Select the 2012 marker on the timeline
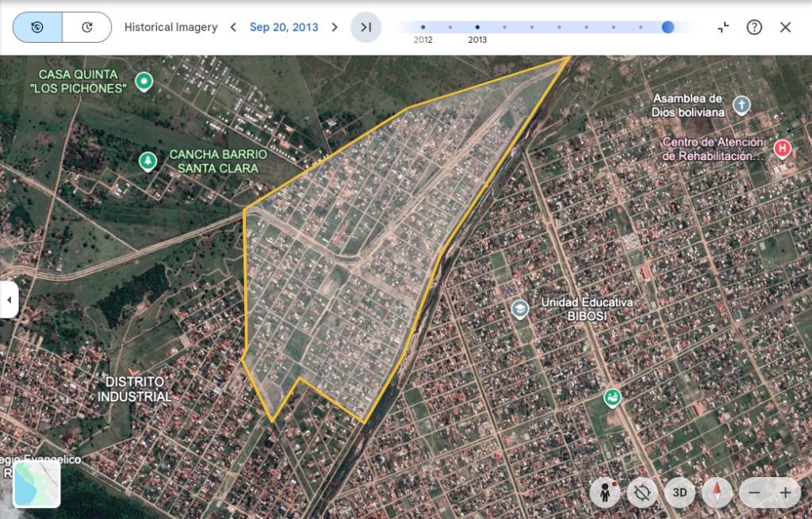Viewport: 812px width, 519px height. coord(423,28)
